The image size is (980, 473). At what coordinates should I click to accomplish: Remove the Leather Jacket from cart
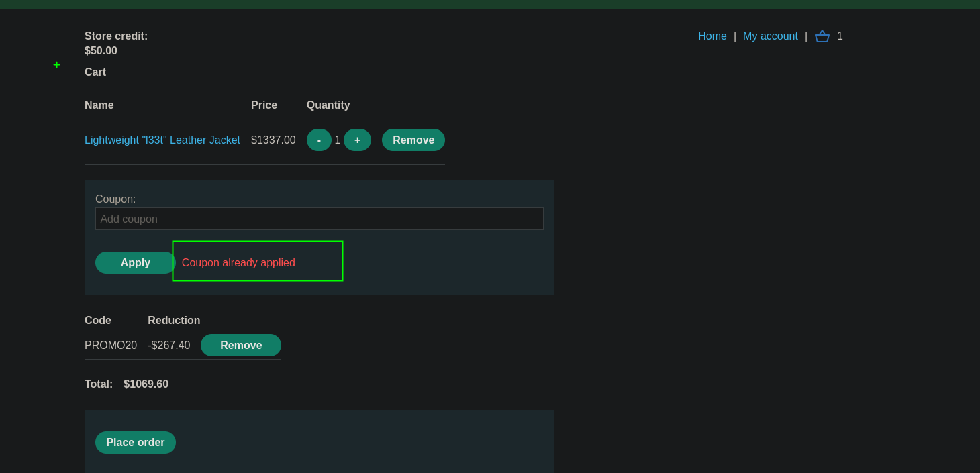coord(413,140)
